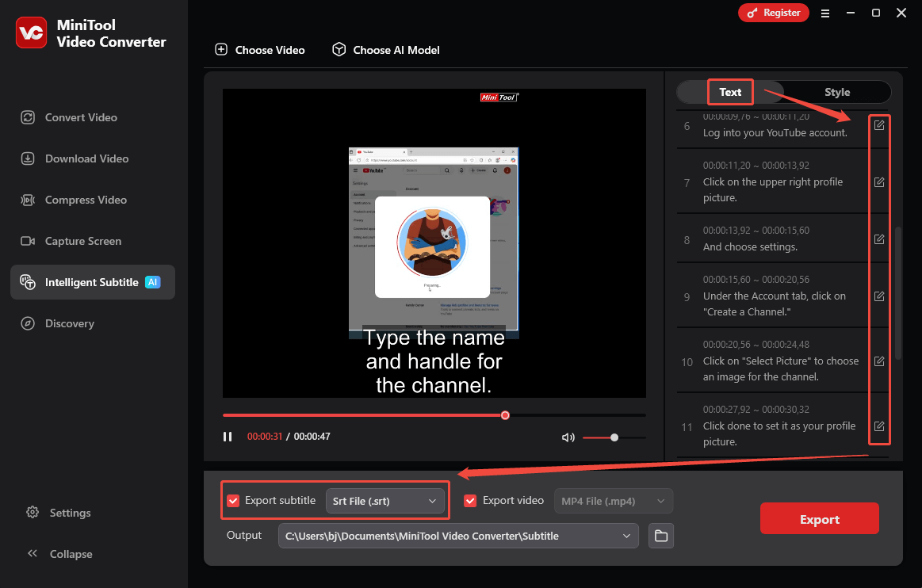
Task: Disable the Export video checkbox
Action: (x=470, y=500)
